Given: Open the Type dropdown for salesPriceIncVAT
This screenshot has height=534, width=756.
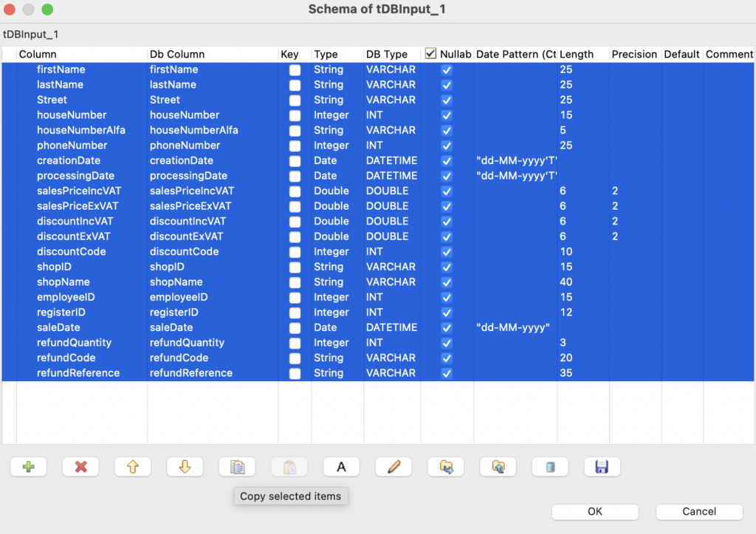Looking at the screenshot, I should click(x=331, y=191).
